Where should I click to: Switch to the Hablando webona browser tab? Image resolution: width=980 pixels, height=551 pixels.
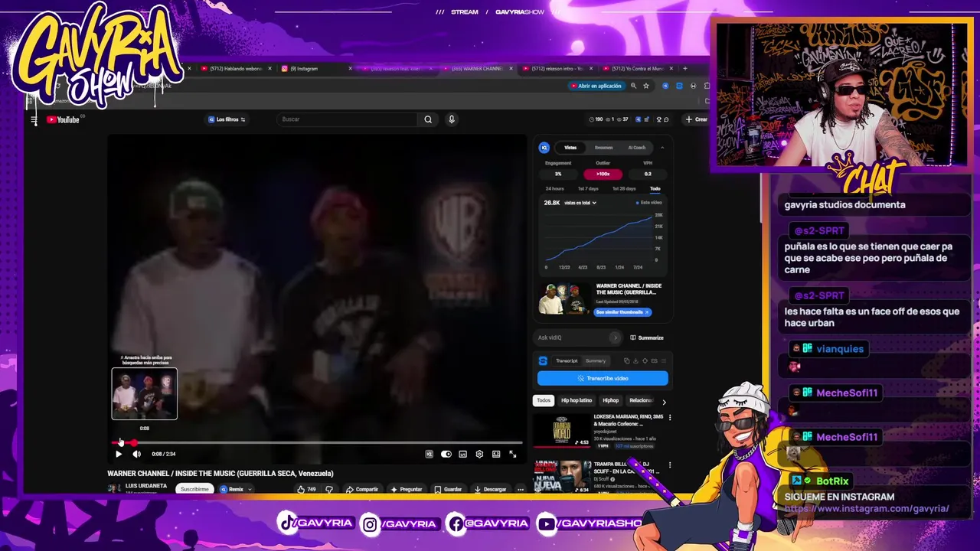click(x=236, y=69)
